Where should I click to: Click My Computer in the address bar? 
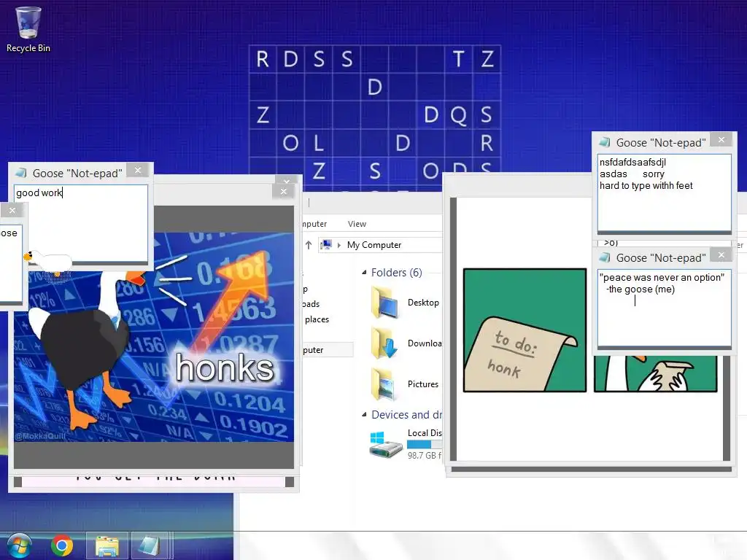click(x=374, y=245)
